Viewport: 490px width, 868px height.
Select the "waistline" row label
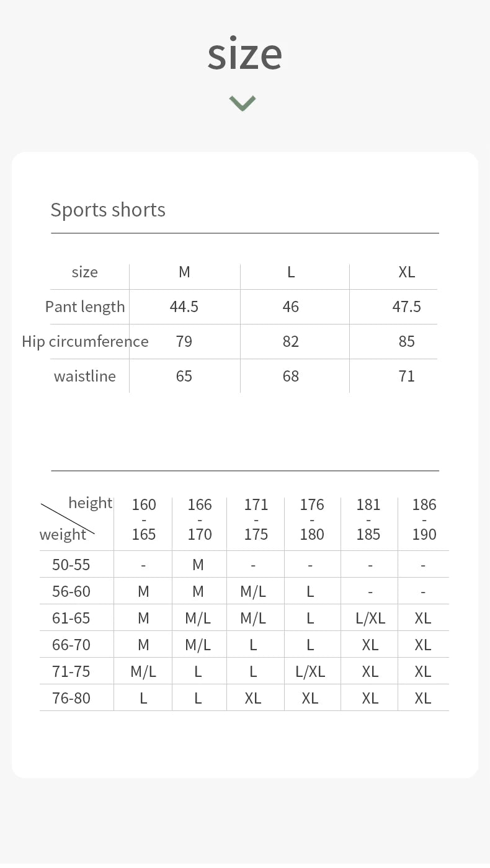click(85, 376)
